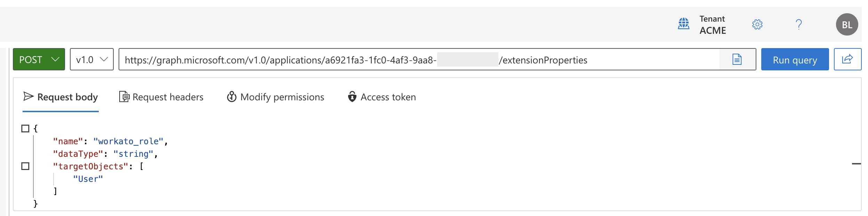Open the request body preview icon in URL bar

tap(737, 60)
